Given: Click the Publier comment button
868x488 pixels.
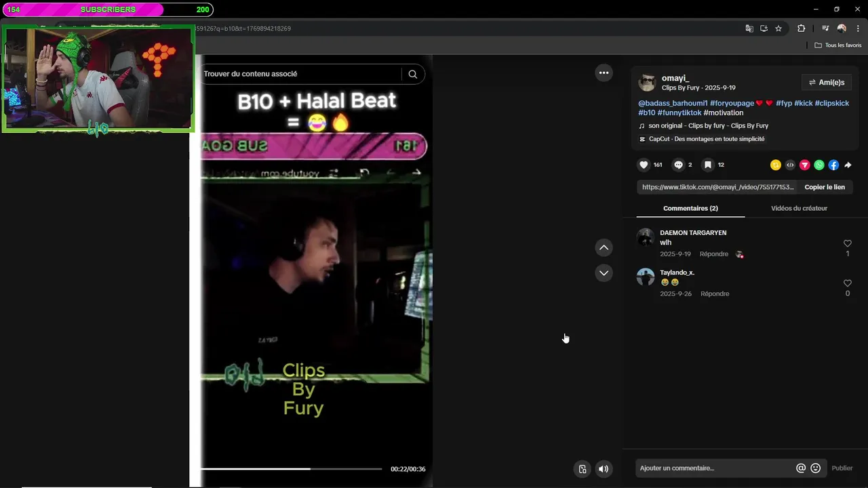Looking at the screenshot, I should (x=842, y=468).
